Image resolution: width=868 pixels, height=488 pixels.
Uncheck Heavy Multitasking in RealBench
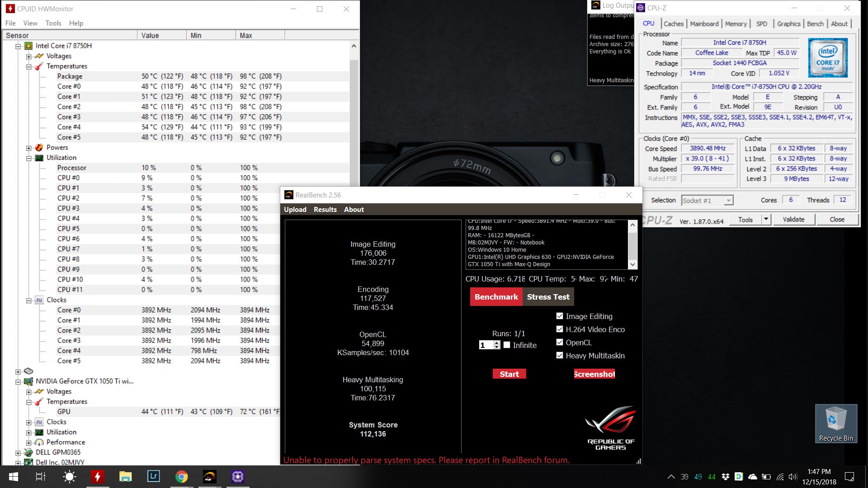tap(560, 356)
